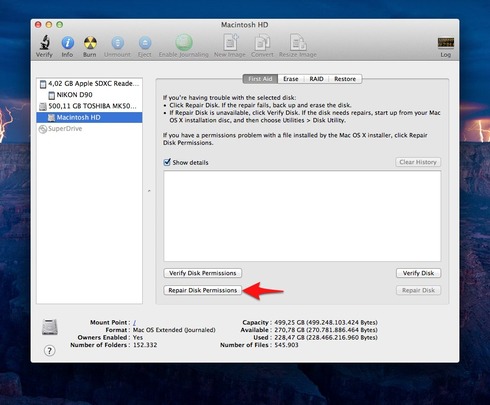Switch to the RAID tab

click(316, 79)
